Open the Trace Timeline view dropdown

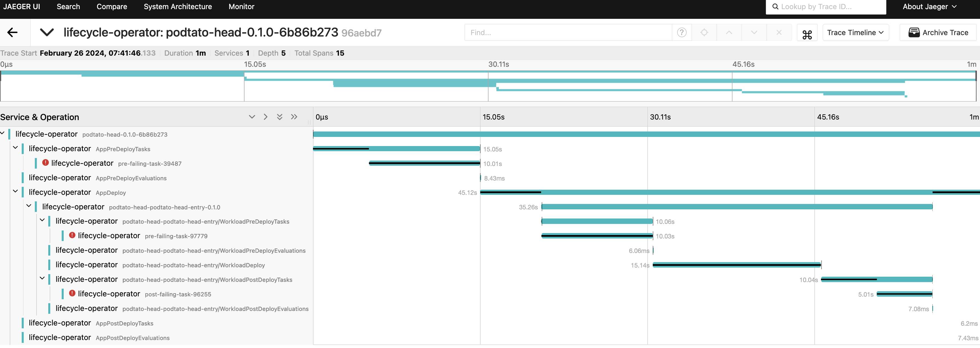click(855, 33)
